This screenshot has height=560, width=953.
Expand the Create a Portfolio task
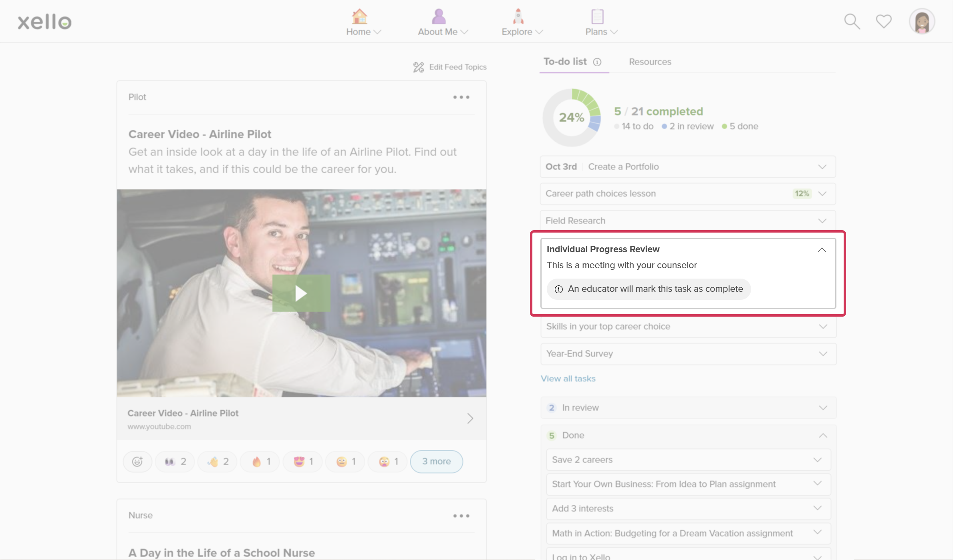tap(822, 167)
